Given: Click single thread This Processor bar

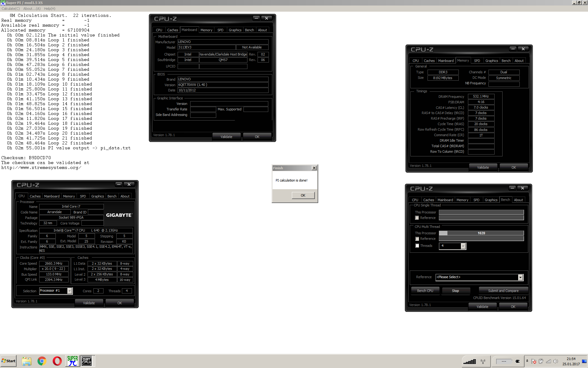Looking at the screenshot, I should (x=481, y=212).
